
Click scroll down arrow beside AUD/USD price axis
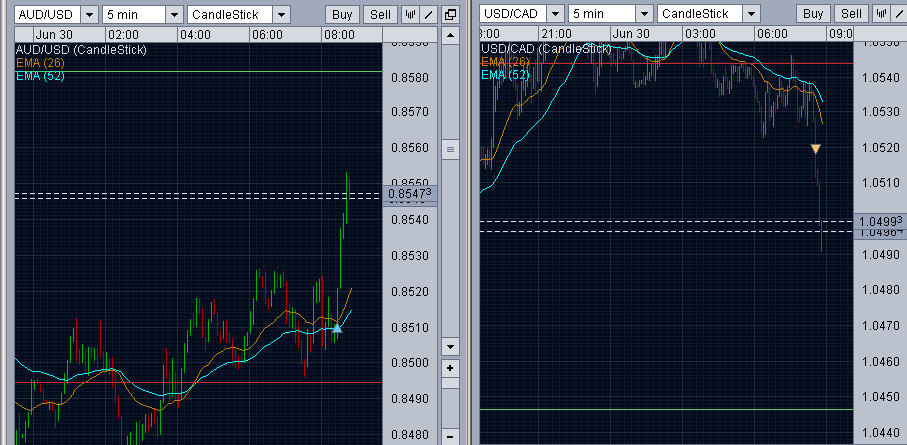point(450,347)
